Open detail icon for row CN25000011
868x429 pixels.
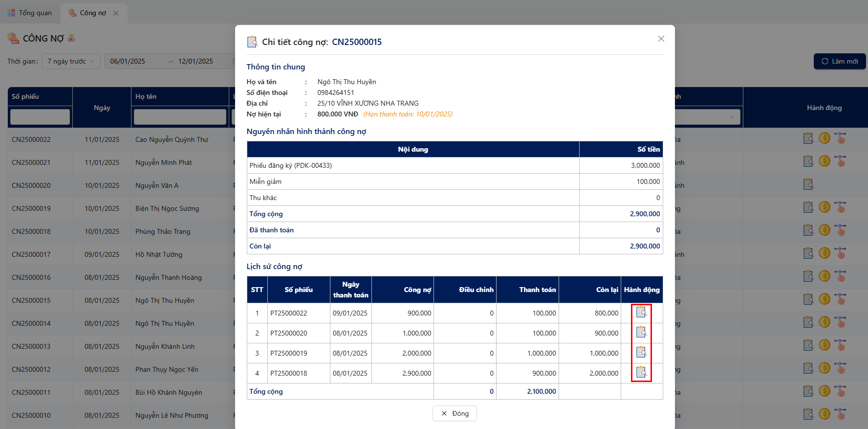808,391
